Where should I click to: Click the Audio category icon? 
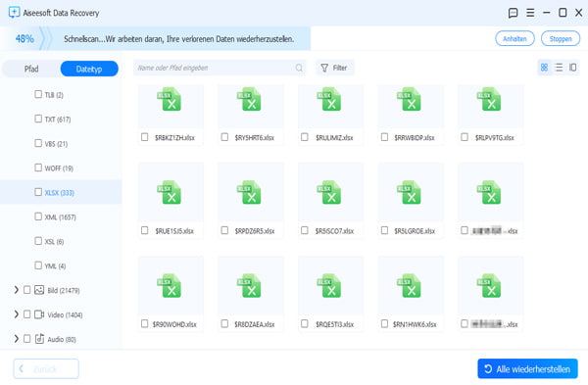pyautogui.click(x=39, y=339)
